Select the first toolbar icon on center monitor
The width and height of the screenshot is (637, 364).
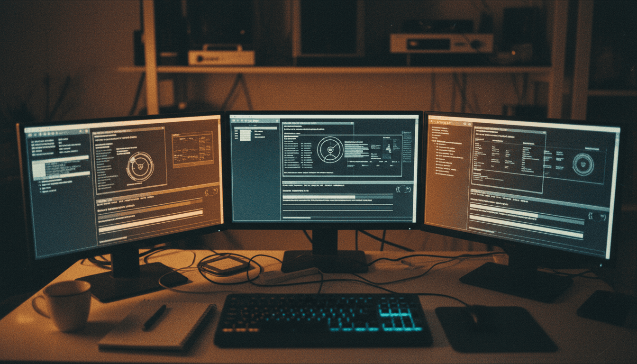point(234,120)
